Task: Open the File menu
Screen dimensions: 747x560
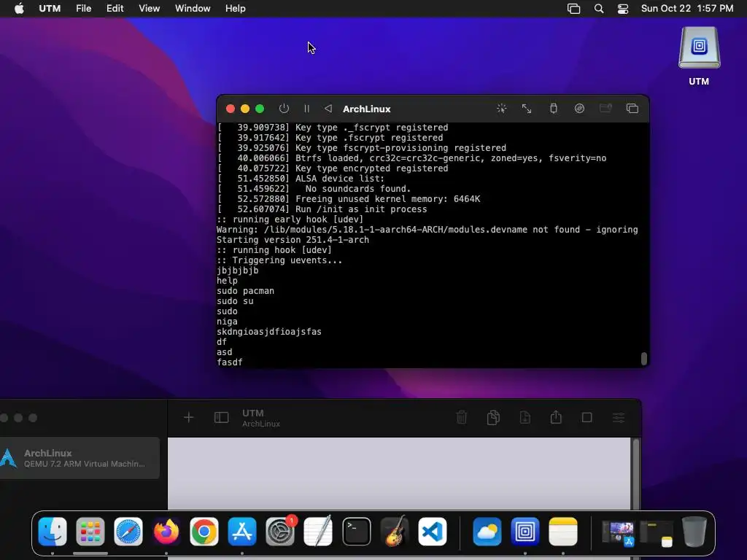Action: 83,9
